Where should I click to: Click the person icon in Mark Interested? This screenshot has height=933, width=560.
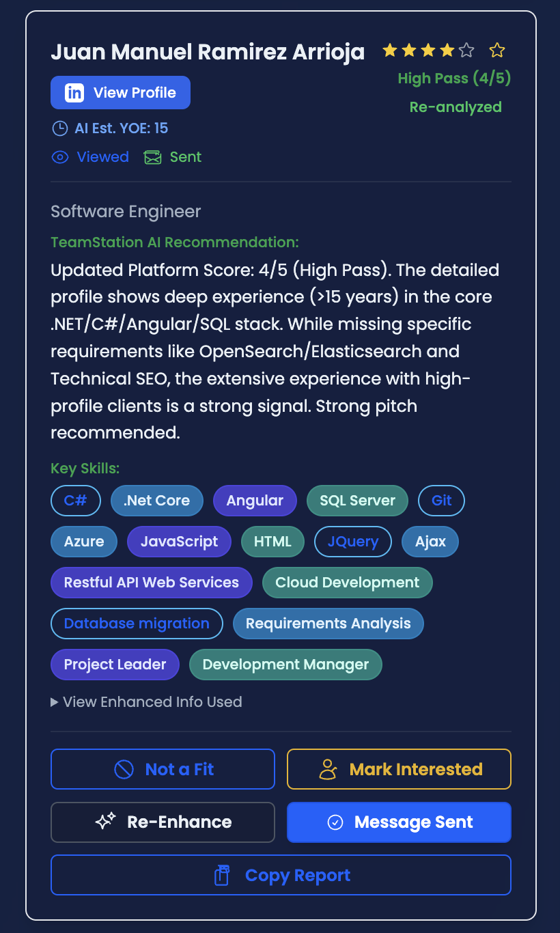(328, 770)
